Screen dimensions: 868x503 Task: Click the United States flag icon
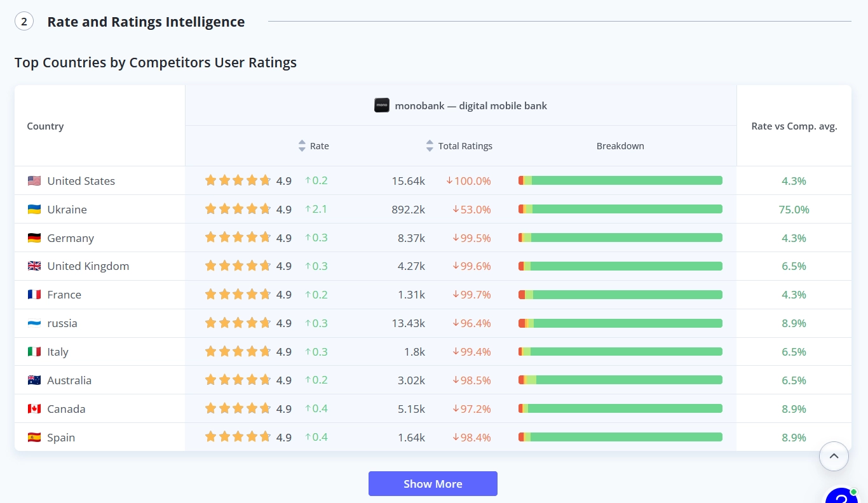[34, 181]
